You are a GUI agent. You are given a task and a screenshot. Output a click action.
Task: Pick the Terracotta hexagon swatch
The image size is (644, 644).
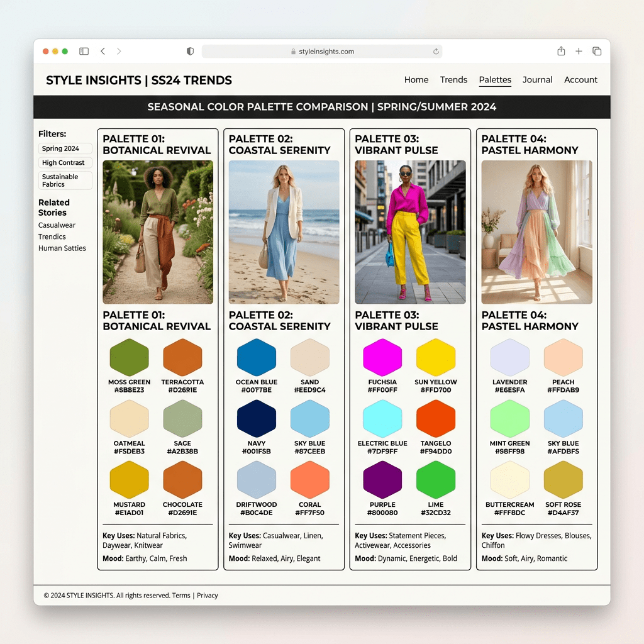182,358
